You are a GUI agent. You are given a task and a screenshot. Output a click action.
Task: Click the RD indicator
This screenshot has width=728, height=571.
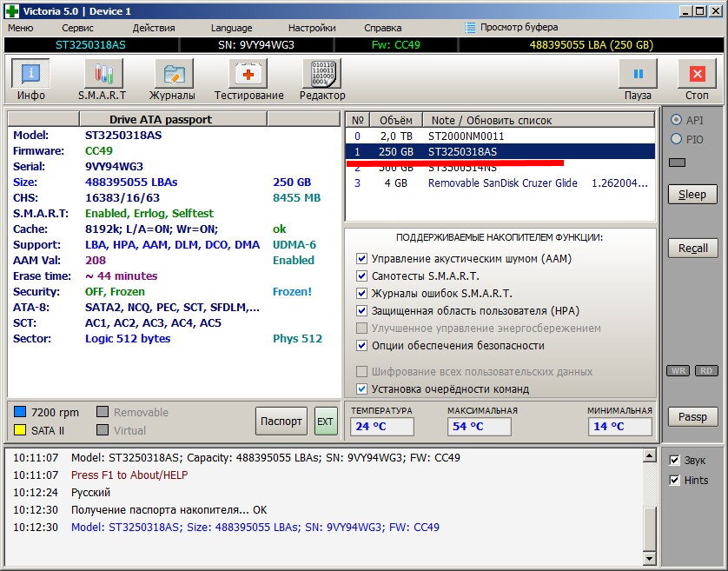(x=705, y=371)
